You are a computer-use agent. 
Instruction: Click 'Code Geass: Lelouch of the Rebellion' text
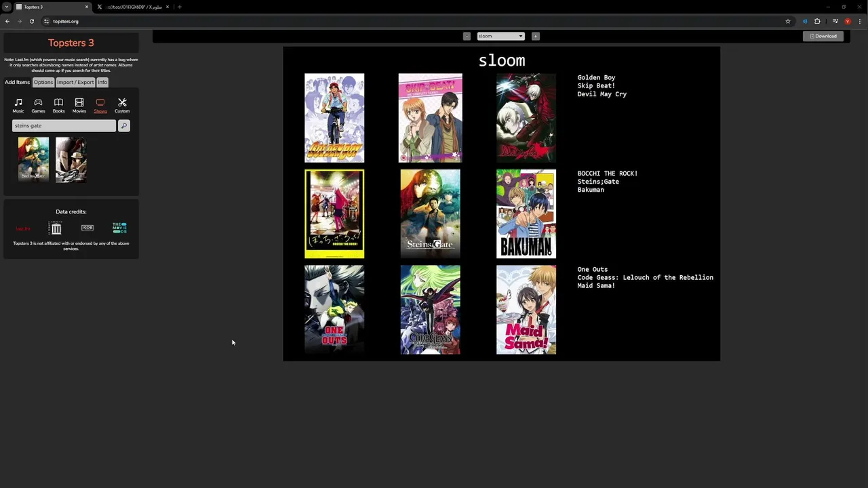[646, 278]
